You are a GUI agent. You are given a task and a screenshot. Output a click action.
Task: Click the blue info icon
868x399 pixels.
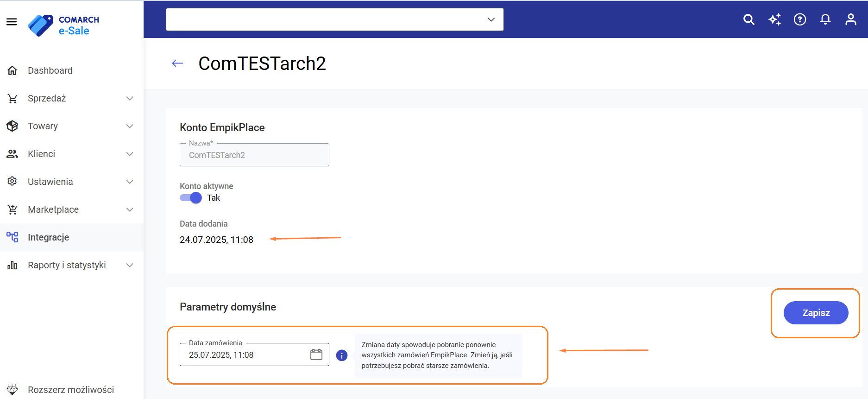click(342, 355)
